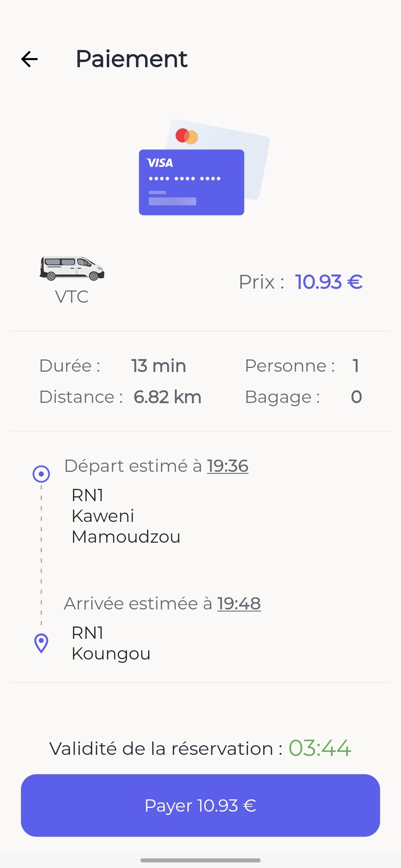Image resolution: width=401 pixels, height=868 pixels.
Task: Tap the 6.82 km distance value
Action: pyautogui.click(x=167, y=397)
